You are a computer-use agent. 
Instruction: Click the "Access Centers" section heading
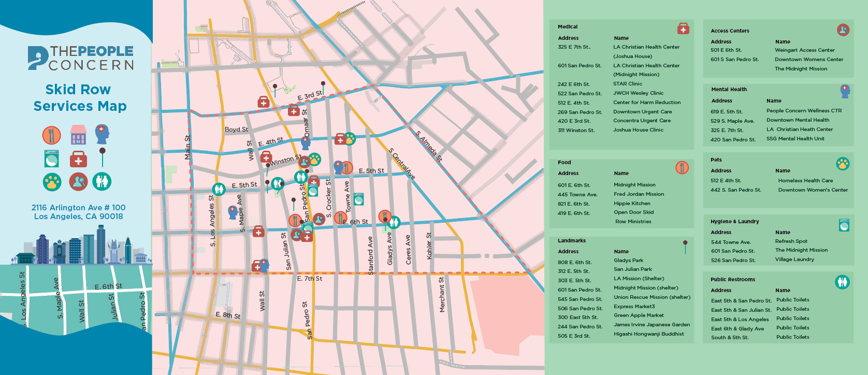[730, 31]
